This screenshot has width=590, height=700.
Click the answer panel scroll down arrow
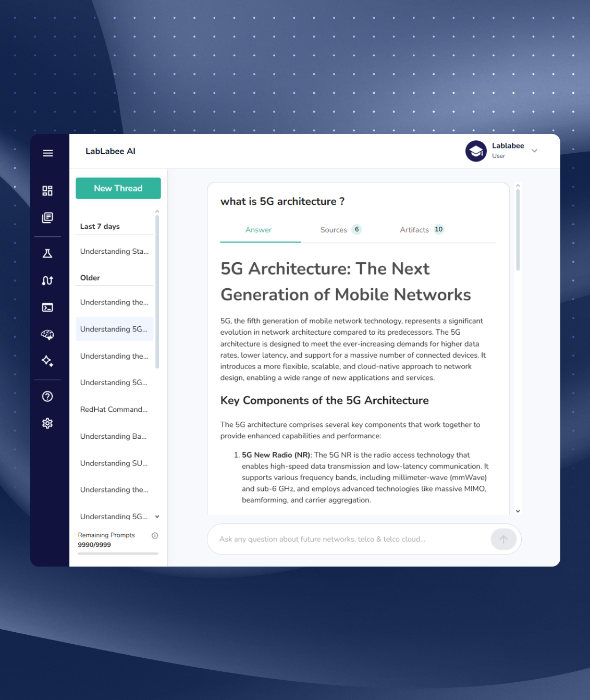pos(518,511)
